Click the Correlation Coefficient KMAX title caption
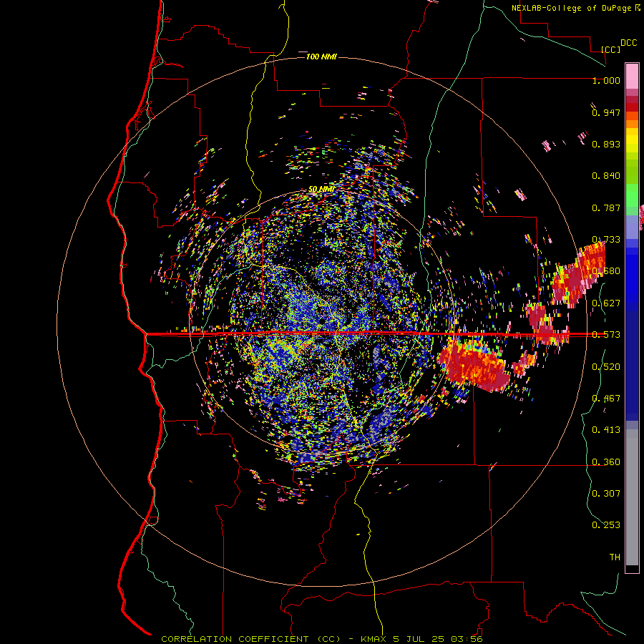644x644 pixels. coord(321,639)
